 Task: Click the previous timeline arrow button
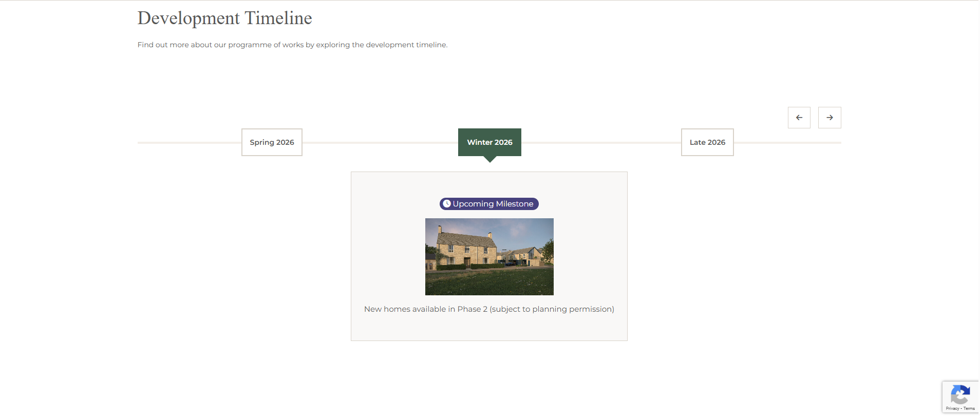pyautogui.click(x=799, y=118)
